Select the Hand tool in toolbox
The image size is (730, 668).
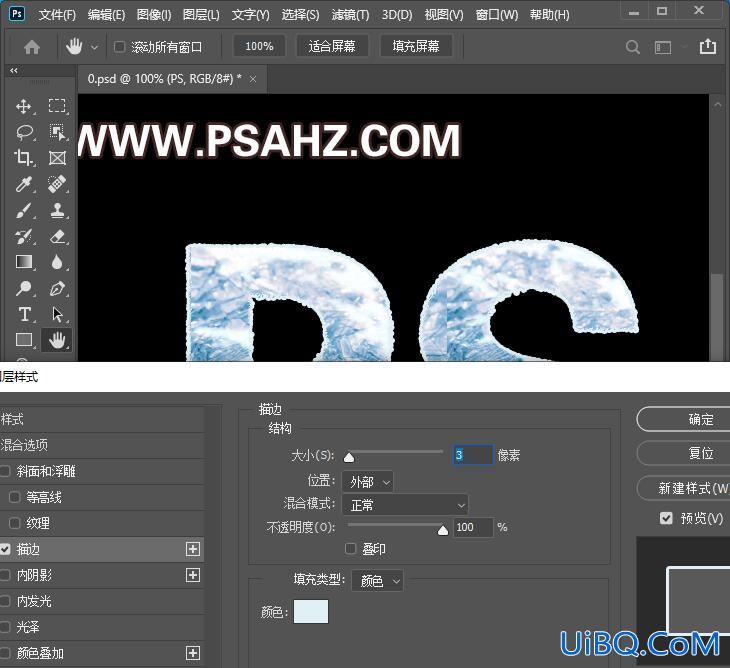coord(57,340)
